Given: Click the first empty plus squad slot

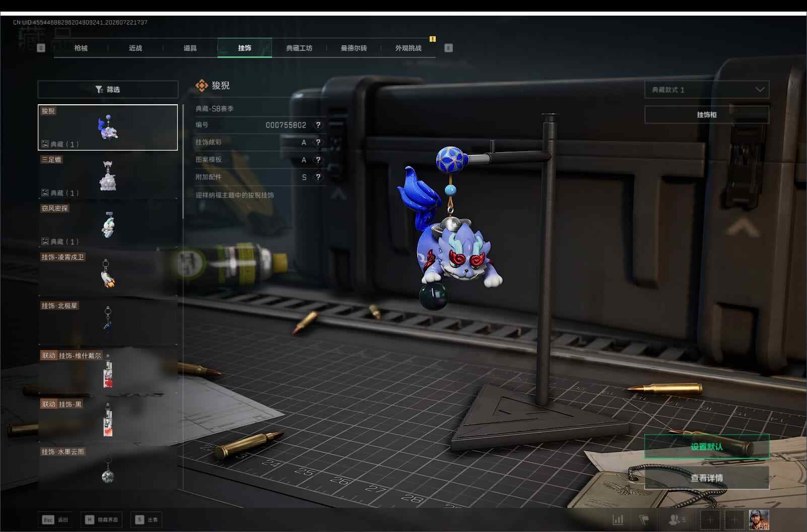Looking at the screenshot, I should (x=710, y=519).
